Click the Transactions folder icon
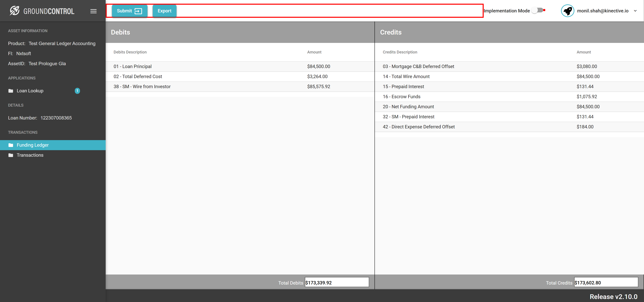The height and width of the screenshot is (302, 644). tap(11, 155)
